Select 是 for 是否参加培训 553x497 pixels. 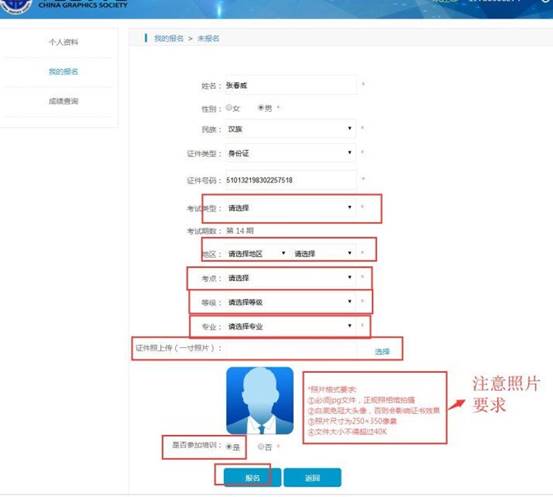tap(229, 447)
